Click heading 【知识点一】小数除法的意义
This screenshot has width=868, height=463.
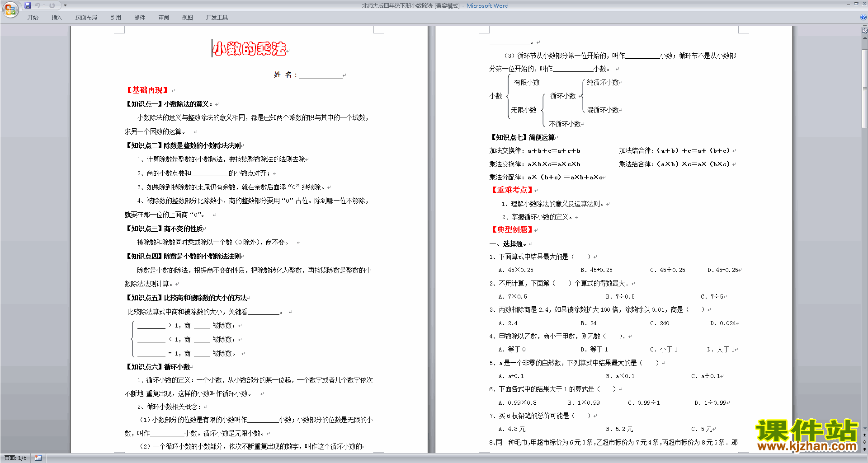coord(169,104)
